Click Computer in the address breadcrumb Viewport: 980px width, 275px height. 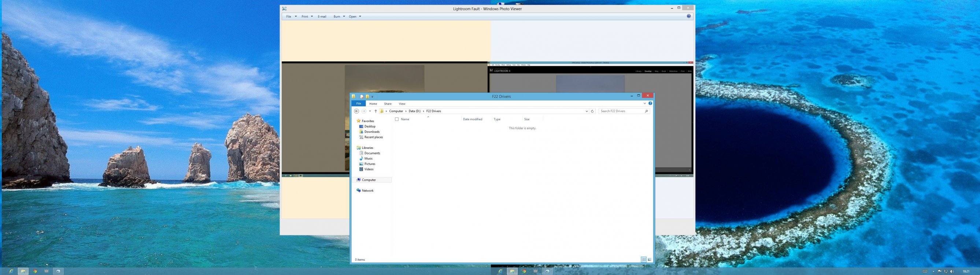(396, 111)
